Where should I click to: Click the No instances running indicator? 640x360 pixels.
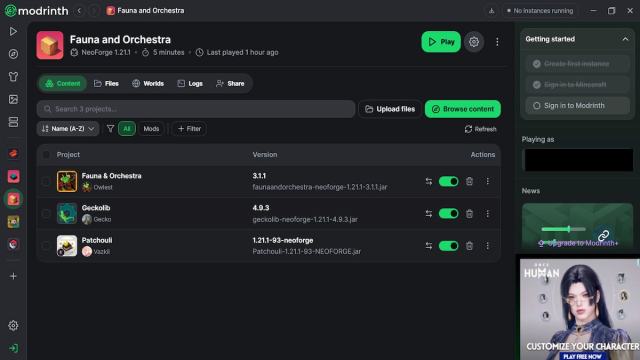[x=539, y=11]
